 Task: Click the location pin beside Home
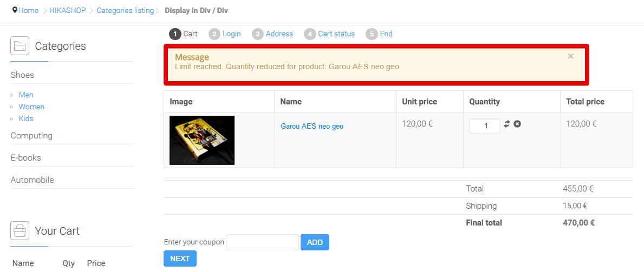coord(15,10)
